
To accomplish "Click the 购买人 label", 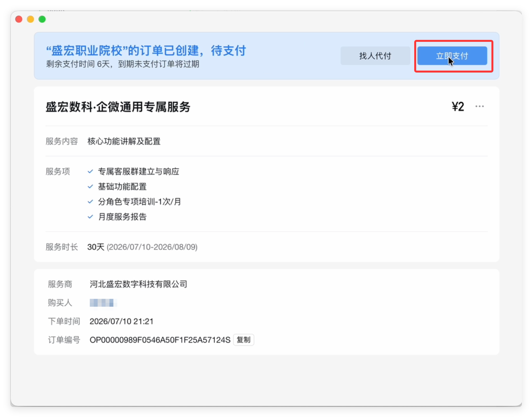I will click(x=60, y=303).
